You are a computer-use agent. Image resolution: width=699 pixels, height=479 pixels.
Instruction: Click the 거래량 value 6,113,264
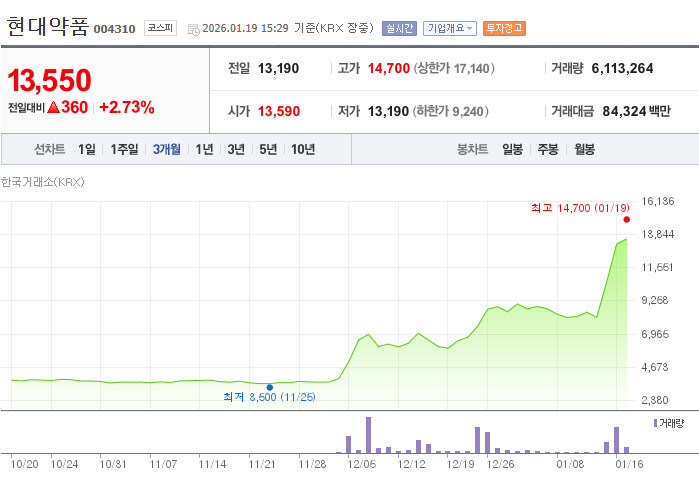pyautogui.click(x=622, y=68)
